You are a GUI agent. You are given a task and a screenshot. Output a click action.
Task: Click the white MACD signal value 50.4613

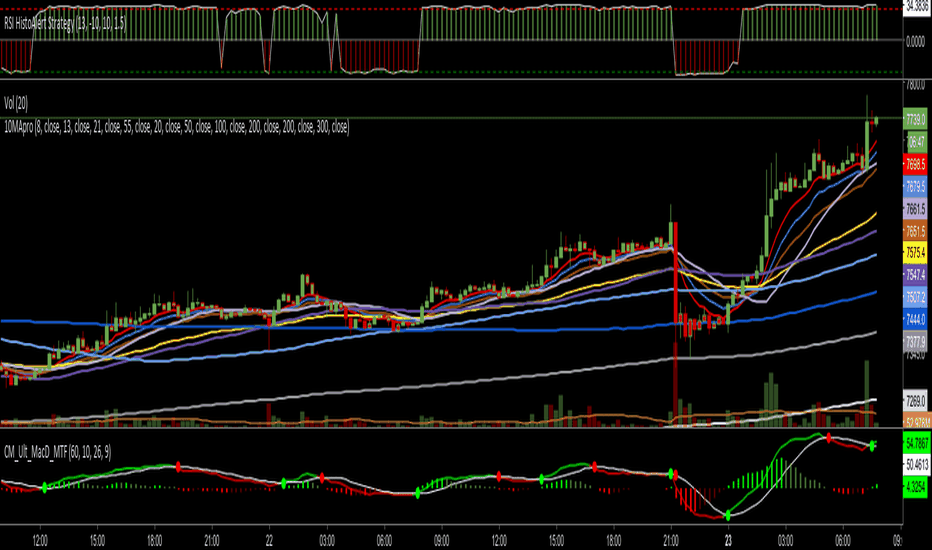click(x=915, y=464)
